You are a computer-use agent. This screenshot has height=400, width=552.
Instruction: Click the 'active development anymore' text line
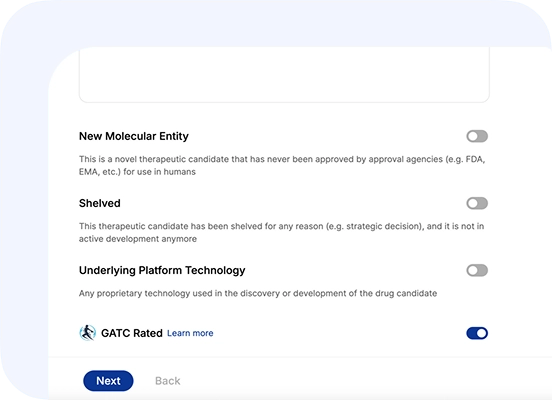pos(138,239)
